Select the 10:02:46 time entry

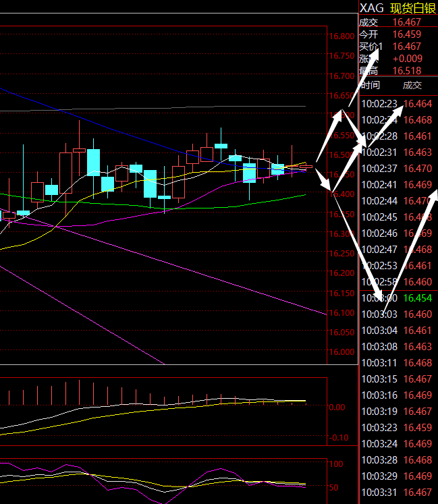(x=379, y=233)
